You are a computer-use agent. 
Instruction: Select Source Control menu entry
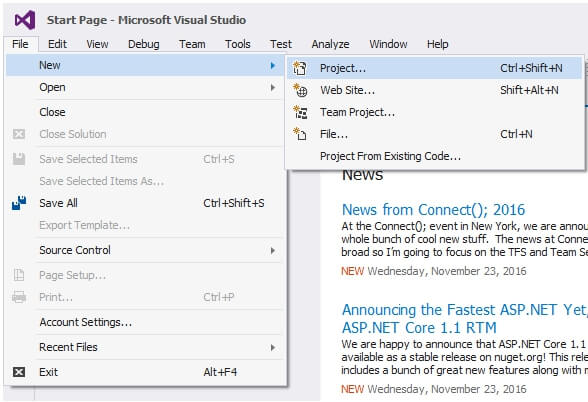coord(145,250)
